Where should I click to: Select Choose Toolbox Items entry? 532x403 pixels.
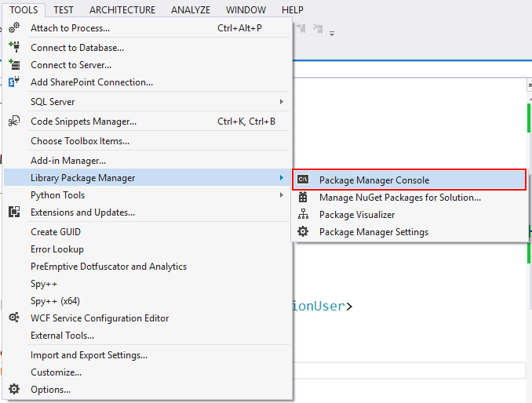[x=80, y=141]
